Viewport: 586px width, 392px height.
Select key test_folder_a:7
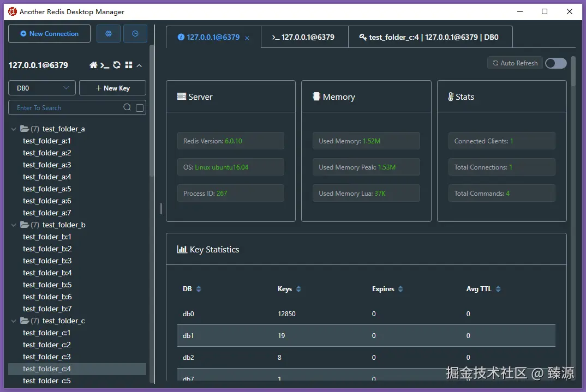[47, 213]
